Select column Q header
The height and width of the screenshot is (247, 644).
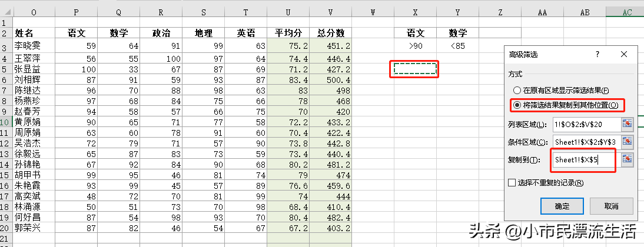[118, 13]
